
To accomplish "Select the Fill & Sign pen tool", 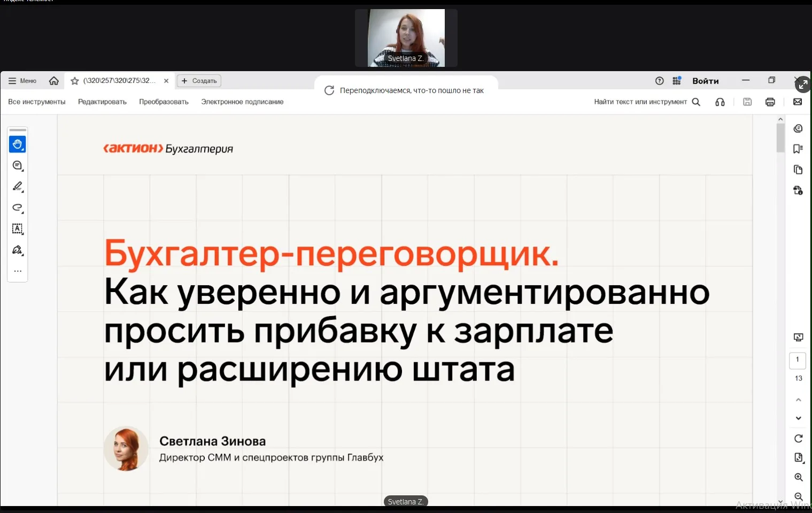I will pos(18,250).
